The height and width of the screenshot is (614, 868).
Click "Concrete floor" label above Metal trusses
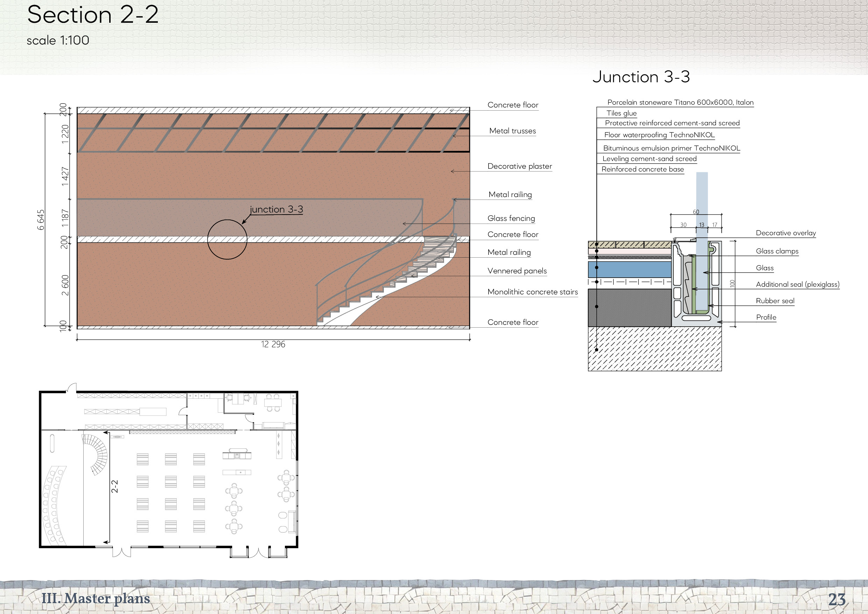pyautogui.click(x=513, y=105)
